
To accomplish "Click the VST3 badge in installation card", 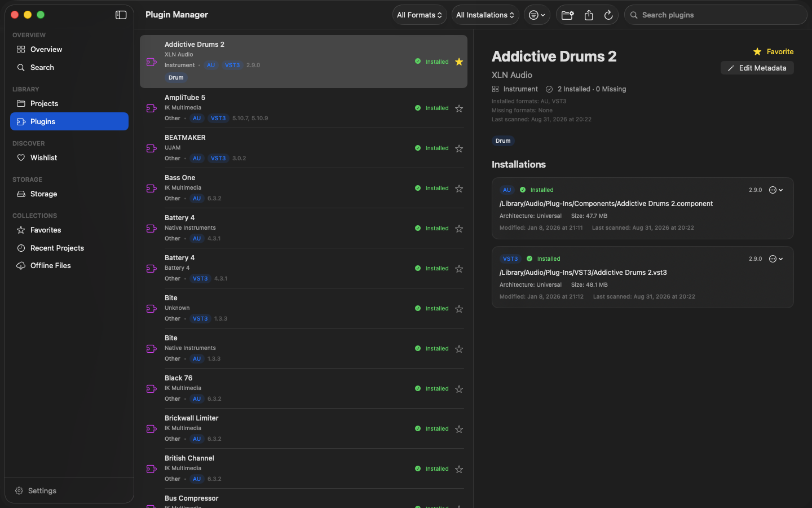I will tap(510, 259).
